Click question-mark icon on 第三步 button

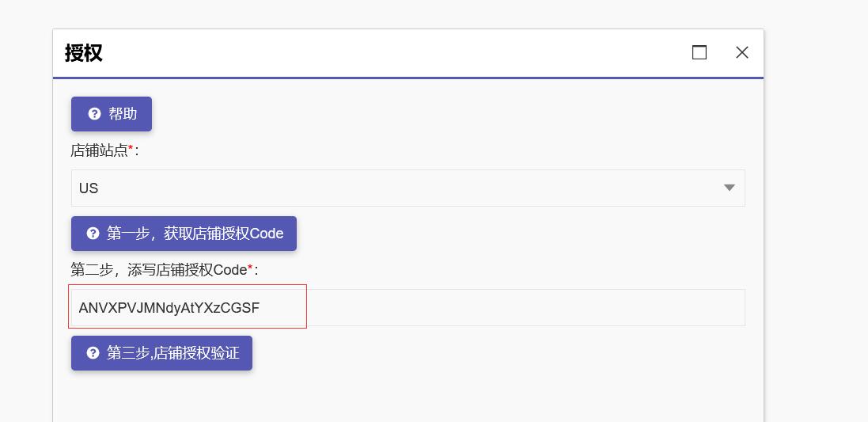(x=93, y=353)
